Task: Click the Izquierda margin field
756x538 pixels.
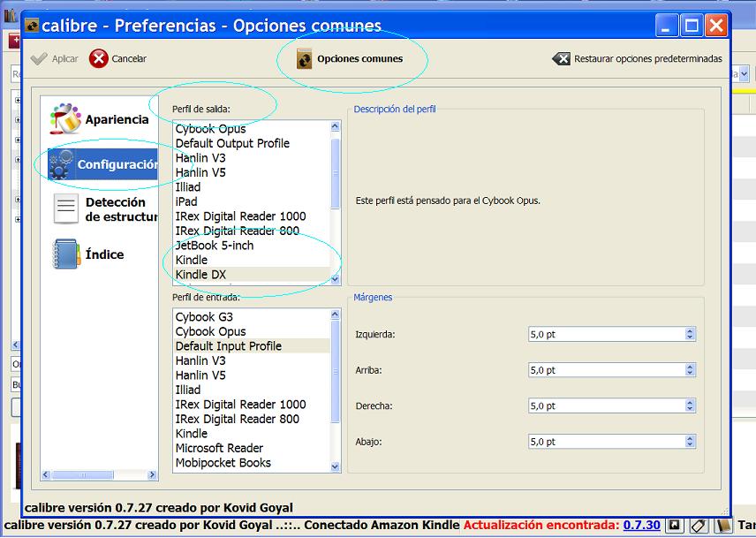Action: coord(612,334)
